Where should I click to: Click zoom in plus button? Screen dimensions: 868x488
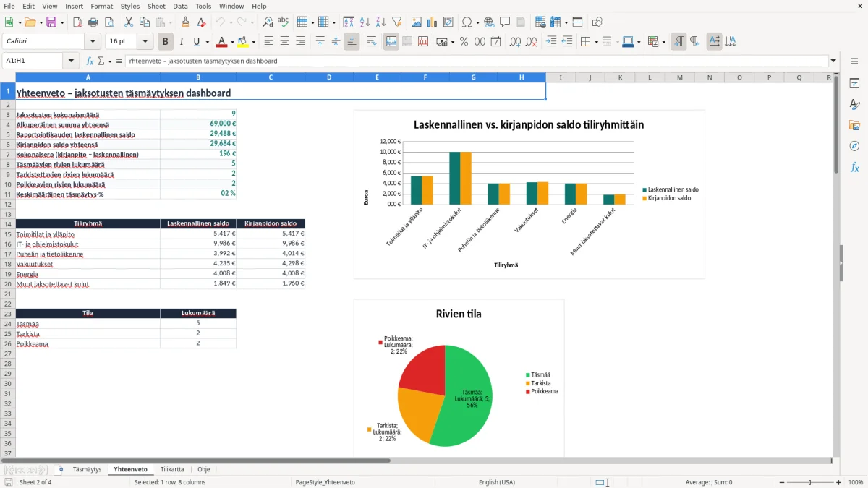click(839, 482)
